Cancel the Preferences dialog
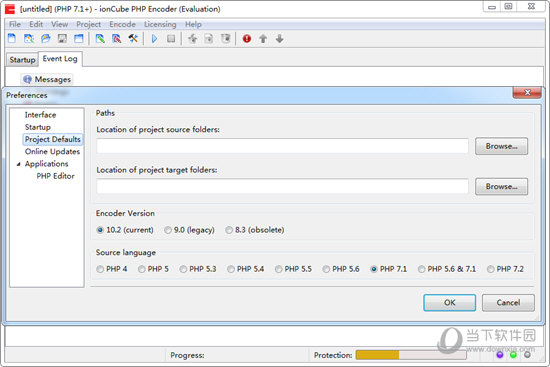This screenshot has width=550, height=367. tap(508, 302)
